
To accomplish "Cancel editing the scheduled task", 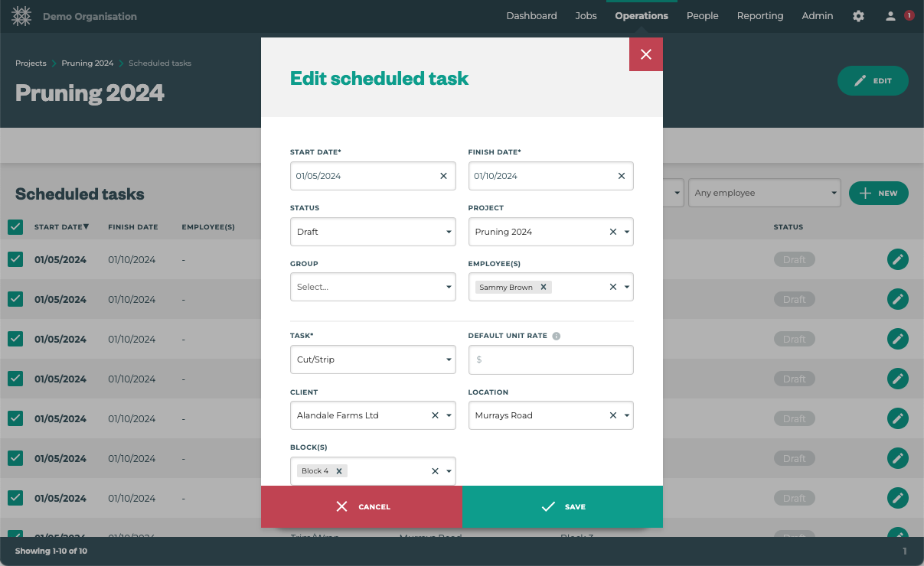I will [361, 507].
